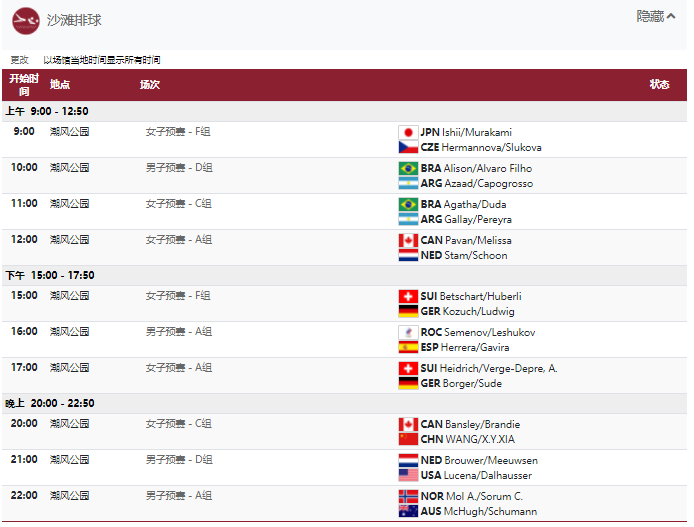The width and height of the screenshot is (694, 527).
Task: Click the Argentina flag beside Gallay/Pereyra
Action: [408, 219]
